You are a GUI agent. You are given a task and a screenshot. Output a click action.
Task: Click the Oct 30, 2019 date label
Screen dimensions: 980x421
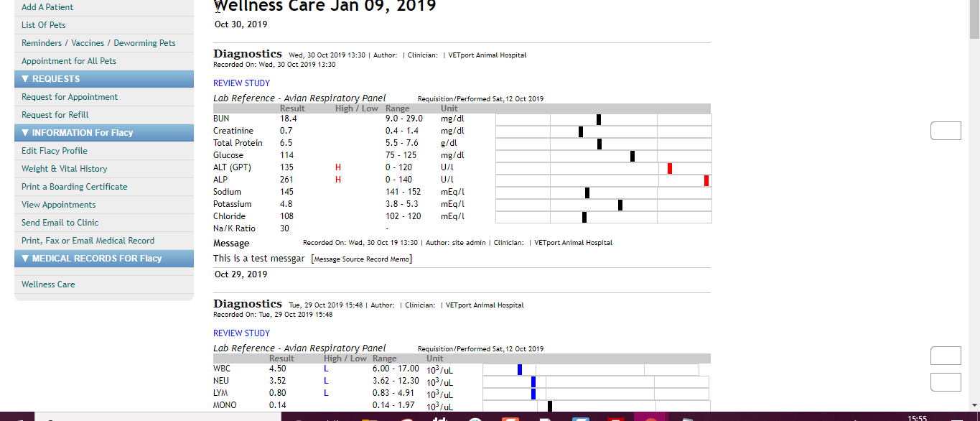pyautogui.click(x=241, y=24)
